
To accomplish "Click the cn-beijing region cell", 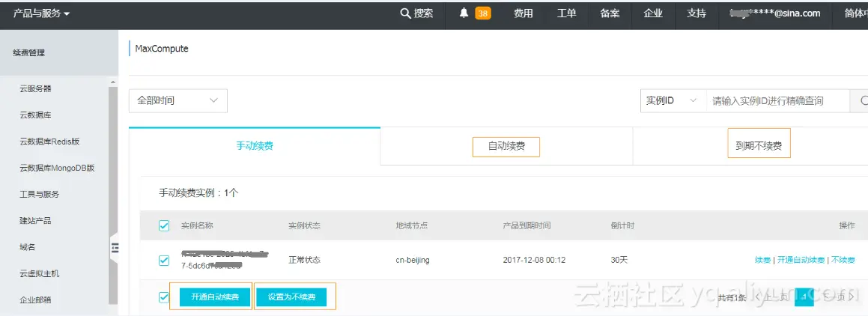I will pos(413,260).
